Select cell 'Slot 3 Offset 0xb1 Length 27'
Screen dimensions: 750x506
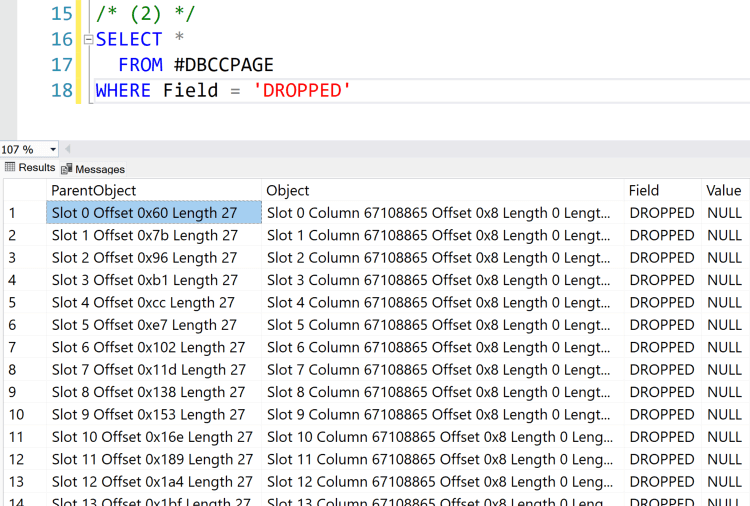[x=154, y=280]
